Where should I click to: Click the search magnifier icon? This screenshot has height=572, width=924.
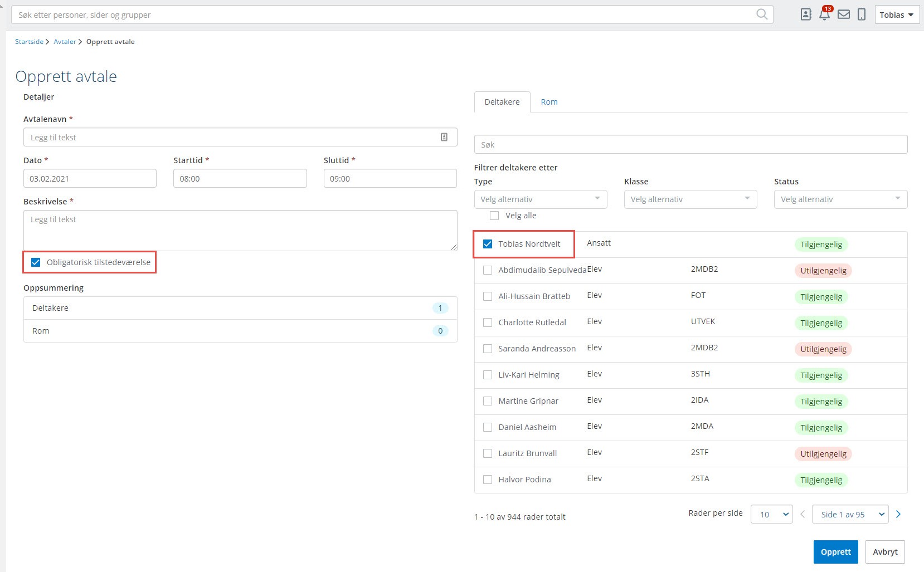(x=761, y=14)
